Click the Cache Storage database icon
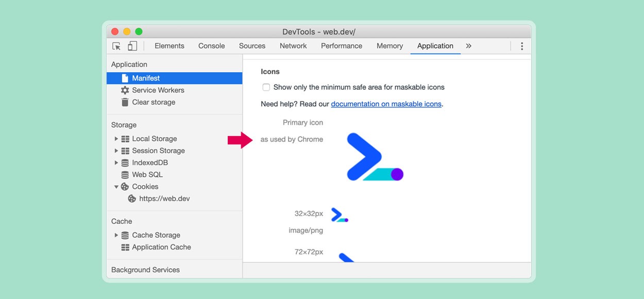644x299 pixels. coord(125,235)
